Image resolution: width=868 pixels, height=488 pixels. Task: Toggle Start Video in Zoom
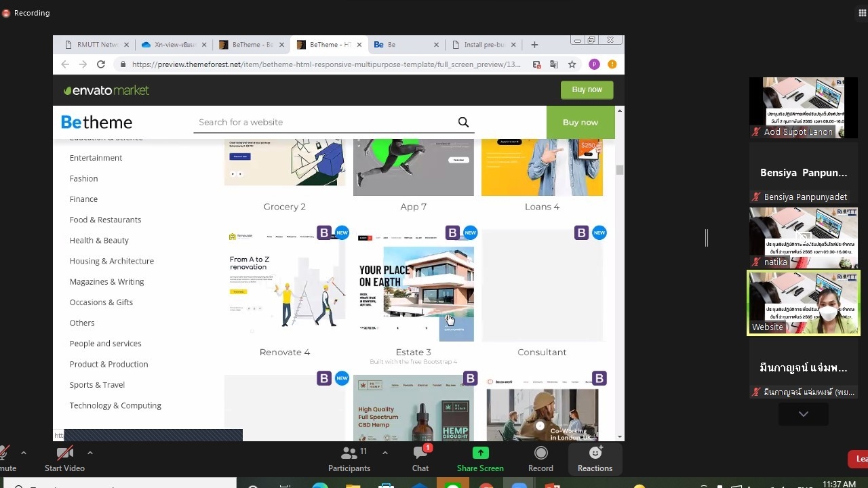click(x=64, y=459)
